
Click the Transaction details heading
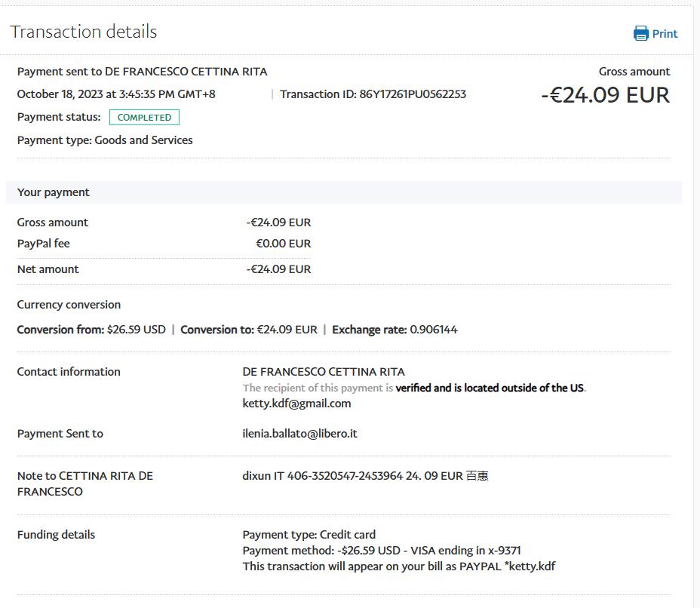click(84, 32)
